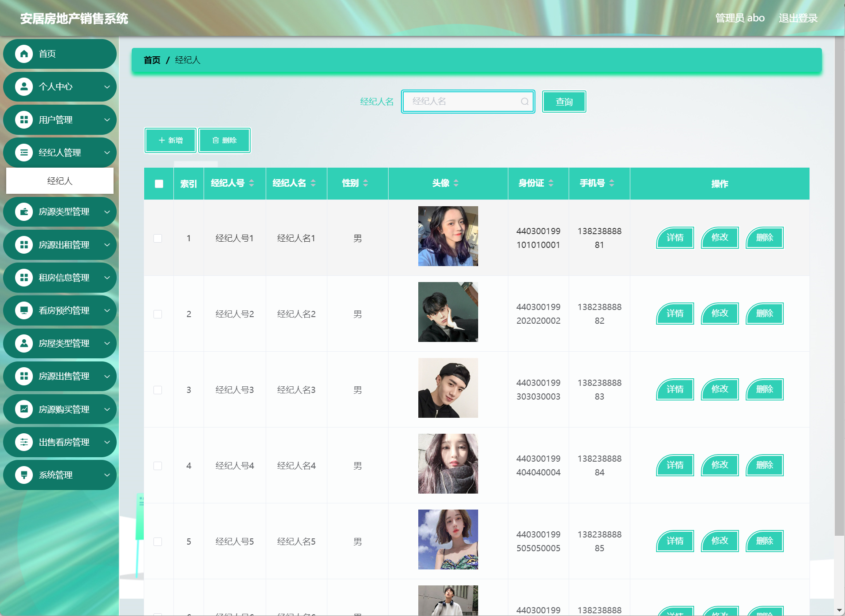The image size is (845, 616).
Task: Sort by 手机号 column arrows
Action: pos(612,183)
